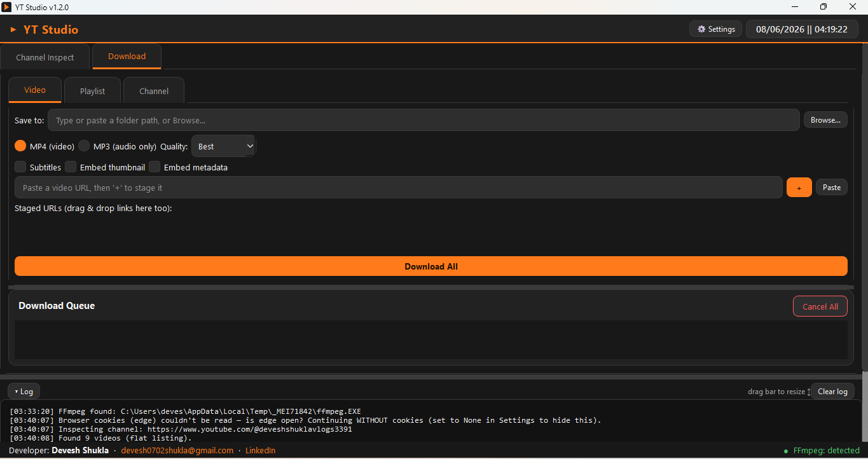The image size is (868, 459).
Task: Click the 'FFmpeg found' log line
Action: point(185,411)
